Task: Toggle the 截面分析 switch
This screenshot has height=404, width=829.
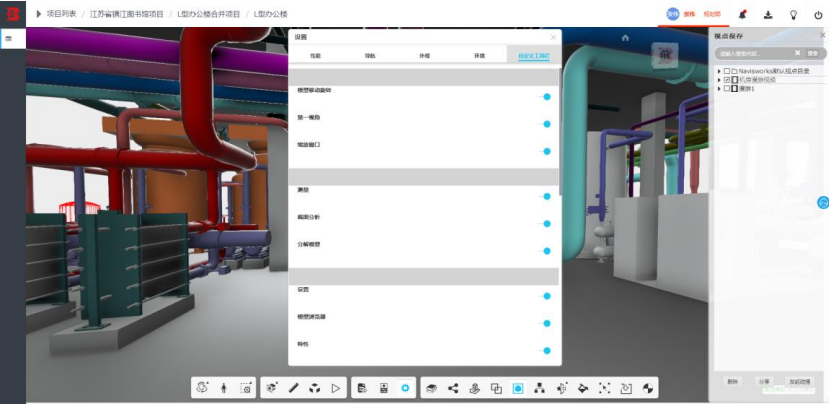Action: 545,224
